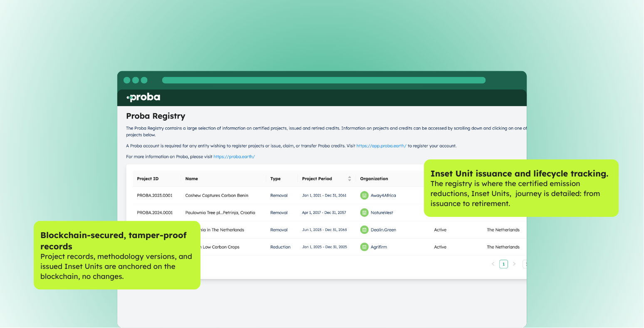Click Active status in Agrifirm row

pyautogui.click(x=440, y=247)
